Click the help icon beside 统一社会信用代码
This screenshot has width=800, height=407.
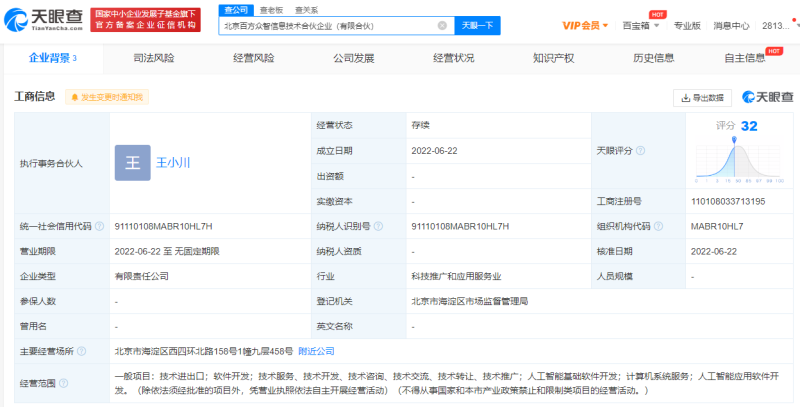pos(98,227)
